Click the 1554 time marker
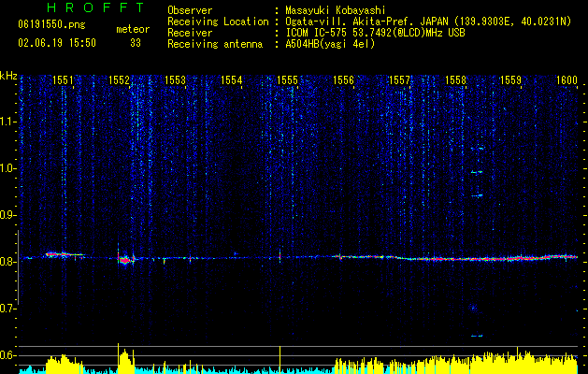Image resolution: width=588 pixels, height=374 pixels. [232, 80]
